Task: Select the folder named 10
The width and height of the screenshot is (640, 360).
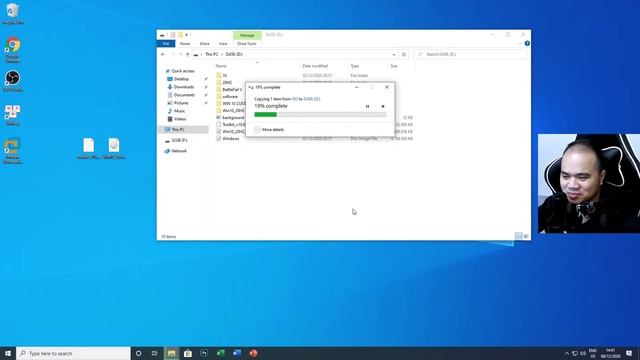Action: click(x=222, y=76)
